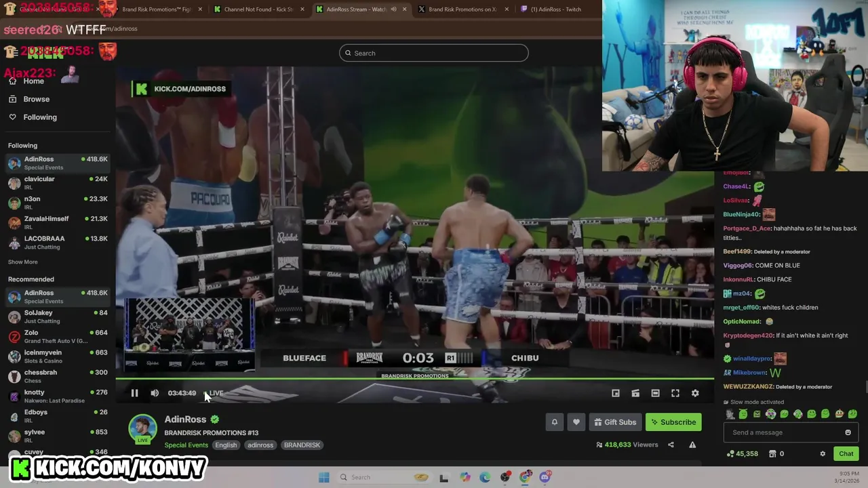This screenshot has height=488, width=868.
Task: Click the Windows taskbar Search box
Action: (385, 477)
